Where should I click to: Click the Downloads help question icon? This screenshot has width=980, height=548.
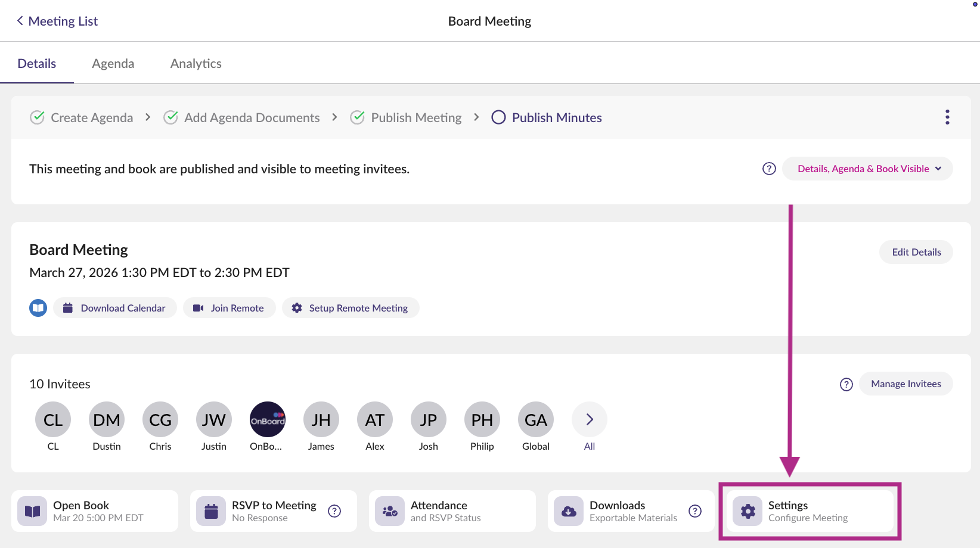[x=694, y=511]
